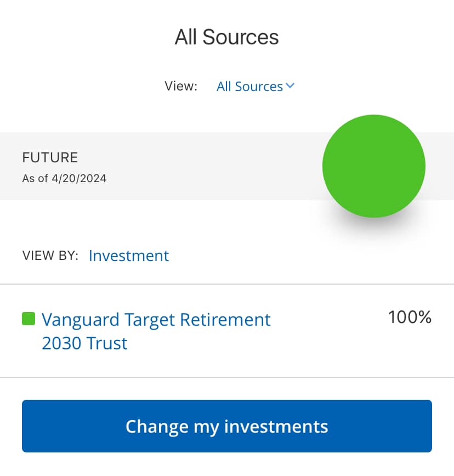Viewport: 454px width, 476px height.
Task: Change view by Investment selector
Action: [x=129, y=256]
